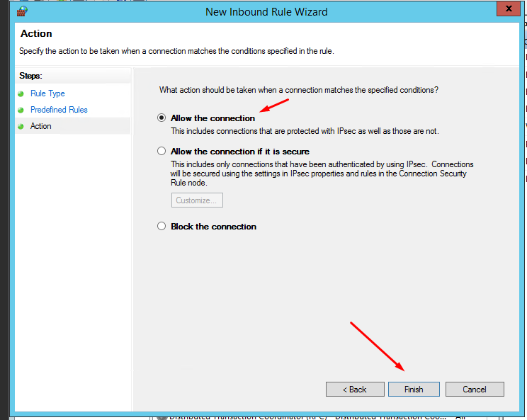527x420 pixels.
Task: Click the 'New Inbound Rule Wizard' title bar
Action: [x=266, y=12]
